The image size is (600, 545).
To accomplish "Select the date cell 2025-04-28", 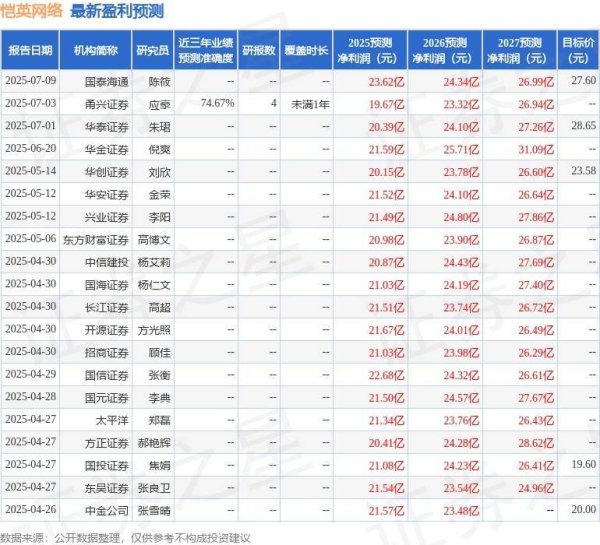I will coord(31,397).
